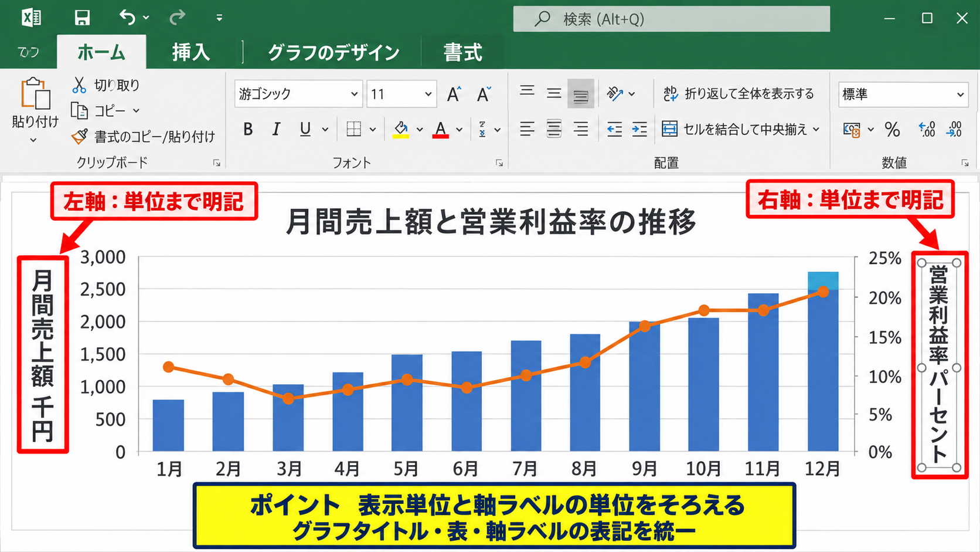Click the borders grid icon
The image size is (980, 552).
click(353, 129)
